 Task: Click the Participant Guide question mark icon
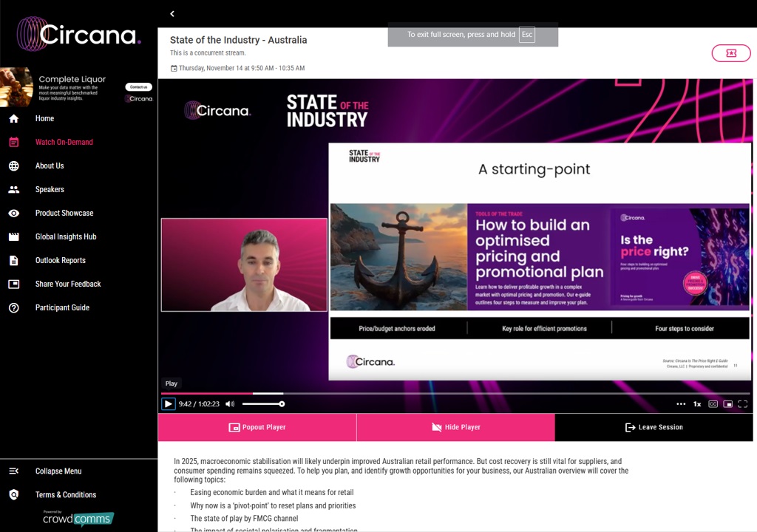14,307
